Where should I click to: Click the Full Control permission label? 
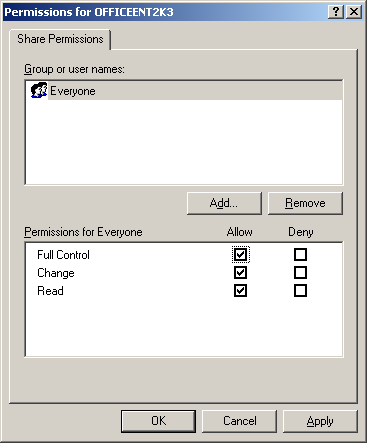(x=63, y=255)
